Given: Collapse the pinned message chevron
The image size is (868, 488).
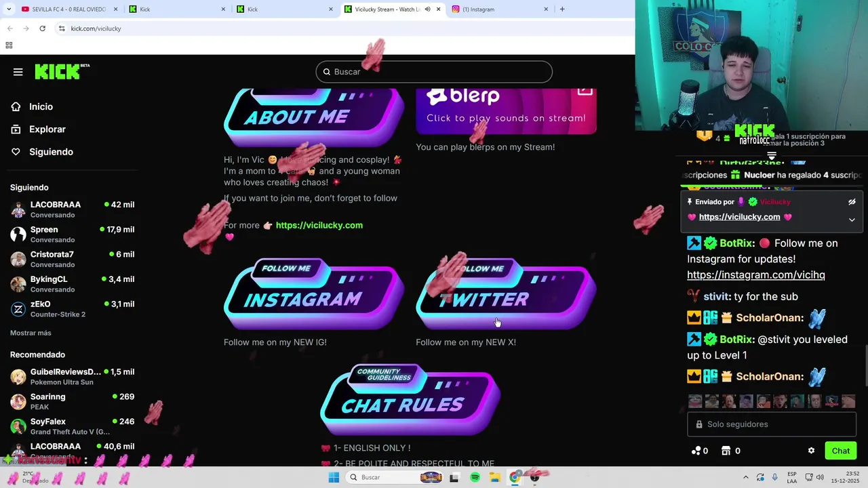Looking at the screenshot, I should 852,220.
